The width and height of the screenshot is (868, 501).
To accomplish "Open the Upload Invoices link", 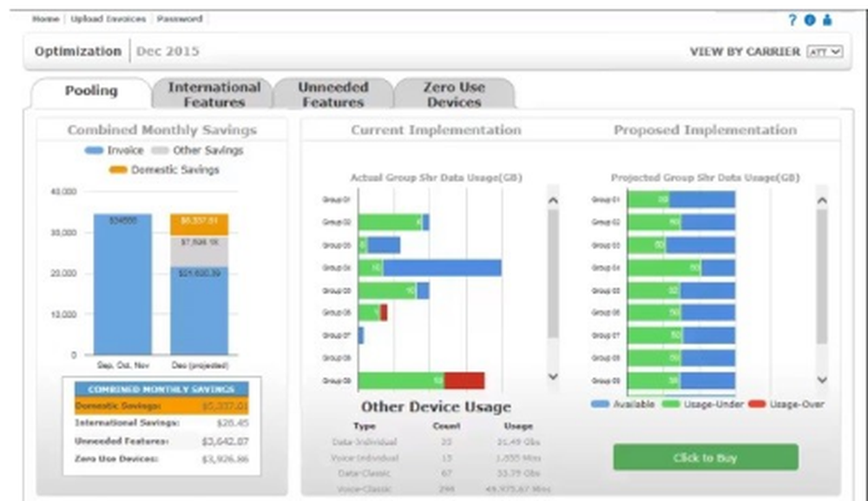I will click(x=108, y=19).
